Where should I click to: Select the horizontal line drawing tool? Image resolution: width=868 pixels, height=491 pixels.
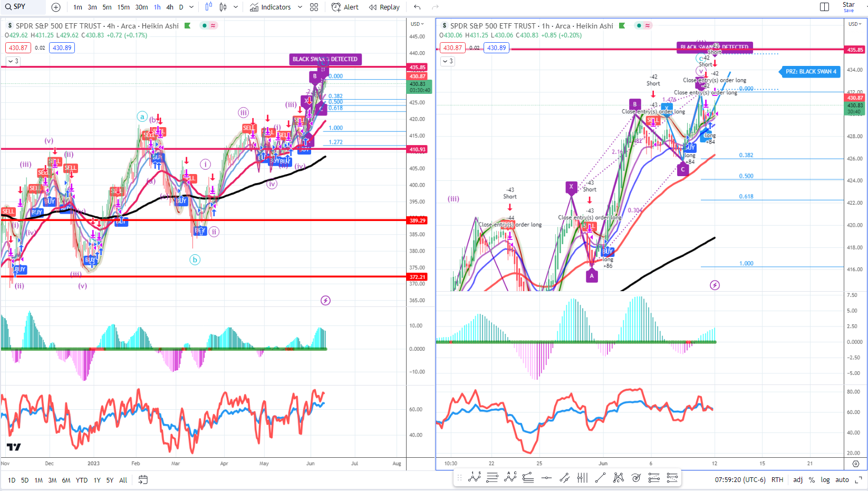pos(546,478)
